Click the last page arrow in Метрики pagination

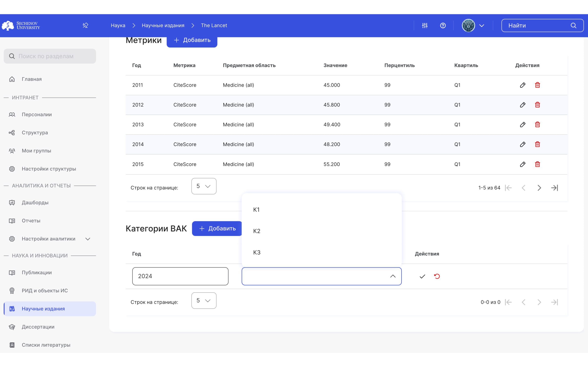[x=555, y=188]
